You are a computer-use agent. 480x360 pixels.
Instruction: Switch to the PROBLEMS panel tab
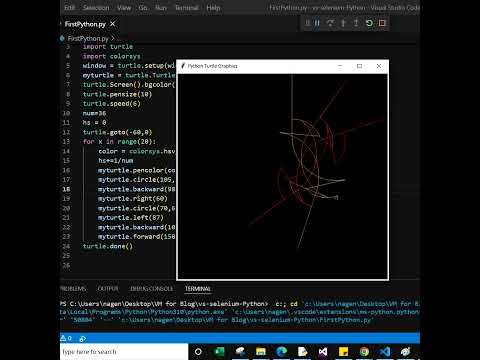[x=73, y=289]
